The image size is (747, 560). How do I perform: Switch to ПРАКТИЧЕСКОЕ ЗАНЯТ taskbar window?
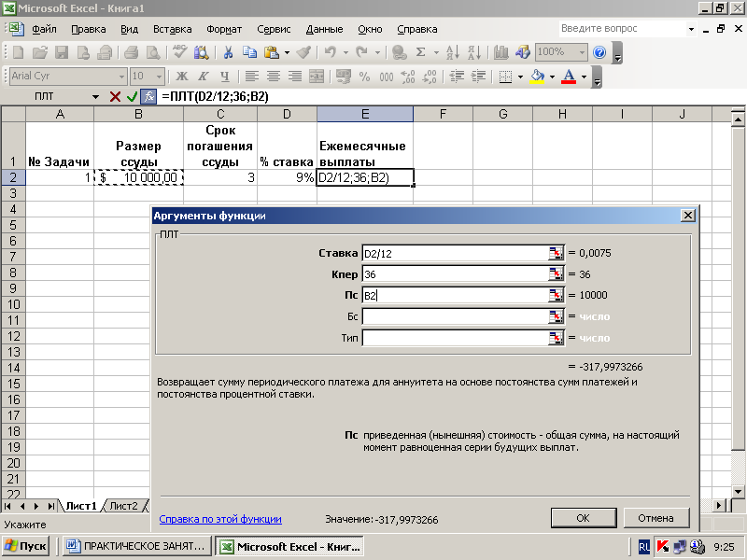pyautogui.click(x=136, y=546)
